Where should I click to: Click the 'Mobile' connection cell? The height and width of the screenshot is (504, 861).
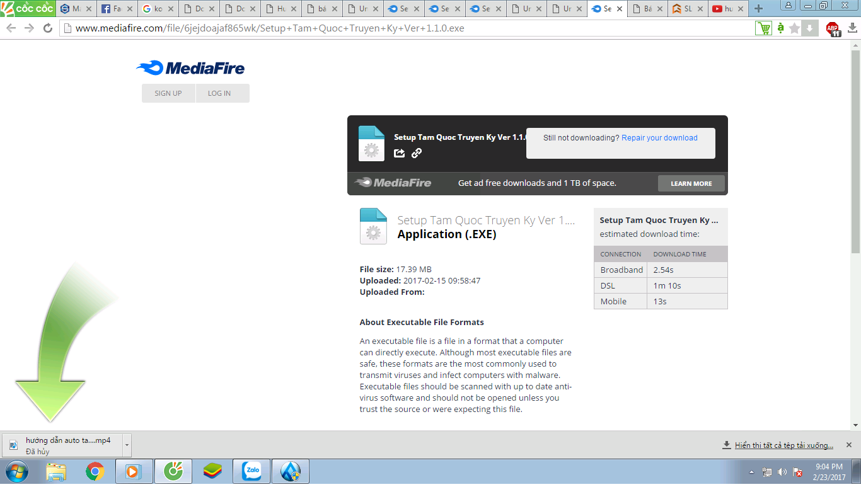pyautogui.click(x=621, y=301)
